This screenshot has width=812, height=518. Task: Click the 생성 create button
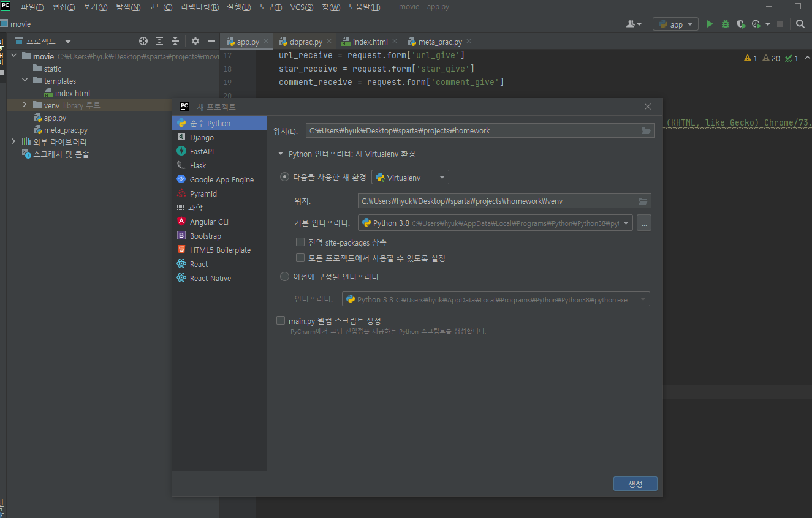click(636, 484)
